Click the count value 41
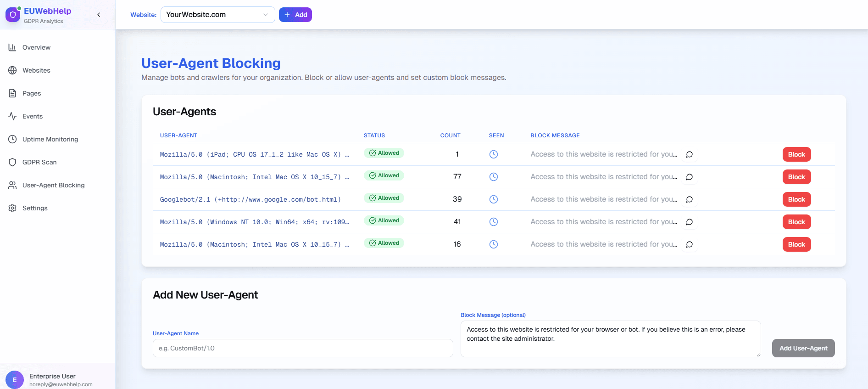Image resolution: width=868 pixels, height=389 pixels. (x=457, y=222)
